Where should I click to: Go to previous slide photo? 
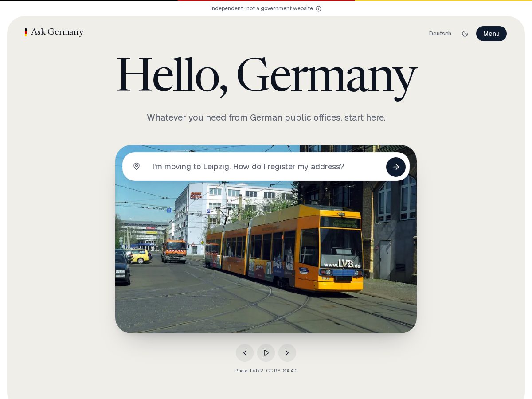[245, 353]
